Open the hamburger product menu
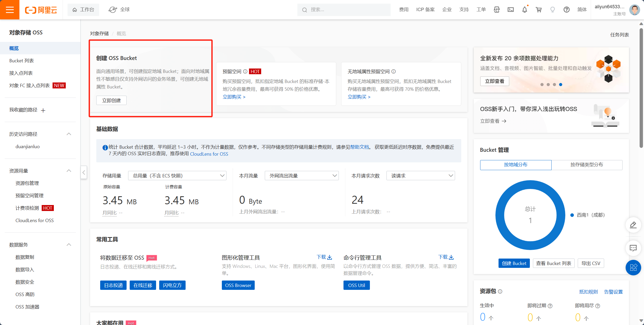This screenshot has height=325, width=644. click(10, 10)
